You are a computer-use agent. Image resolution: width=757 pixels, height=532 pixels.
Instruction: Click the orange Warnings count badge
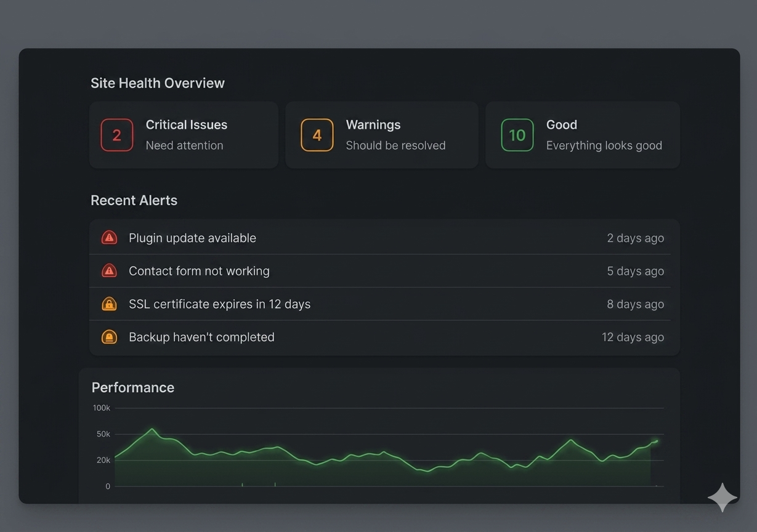(317, 135)
